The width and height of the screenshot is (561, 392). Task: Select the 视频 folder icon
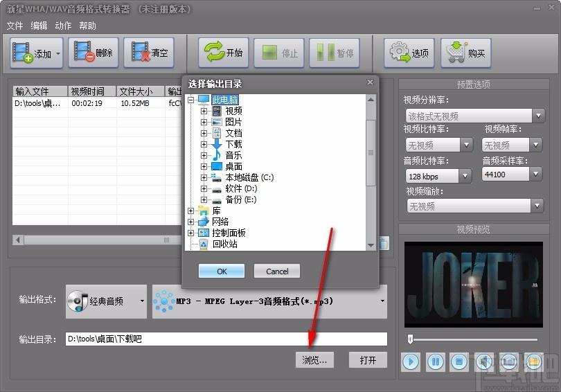pyautogui.click(x=217, y=112)
